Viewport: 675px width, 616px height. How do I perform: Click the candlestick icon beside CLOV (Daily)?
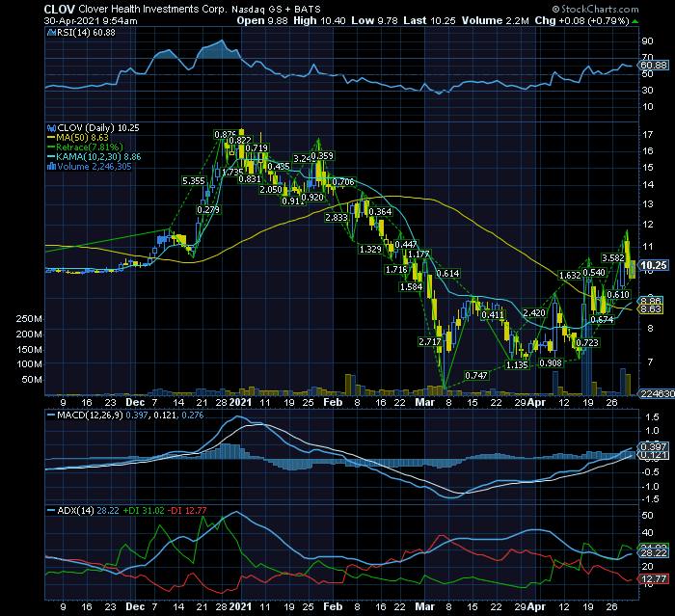pyautogui.click(x=52, y=128)
